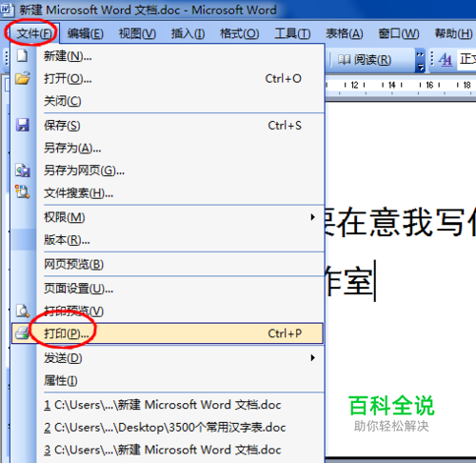Viewport: 476px width, 463px height.
Task: Open the 编辑(E) menu
Action: (x=85, y=33)
